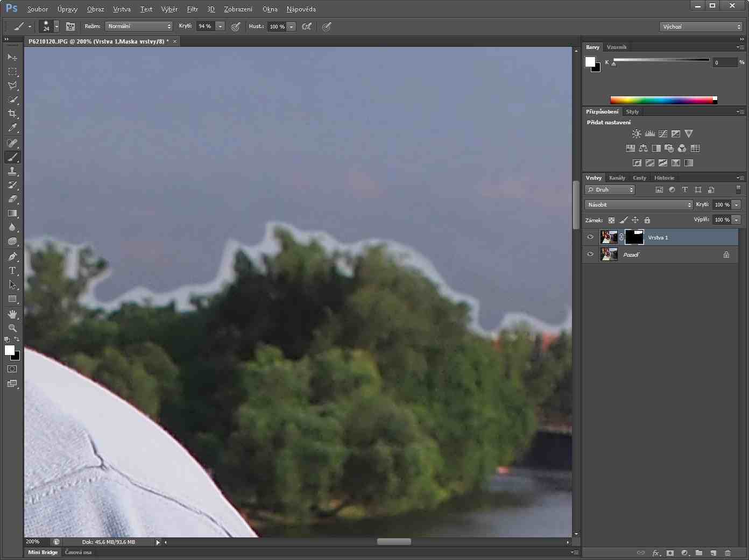Toggle the lock transparent pixels option

[611, 220]
